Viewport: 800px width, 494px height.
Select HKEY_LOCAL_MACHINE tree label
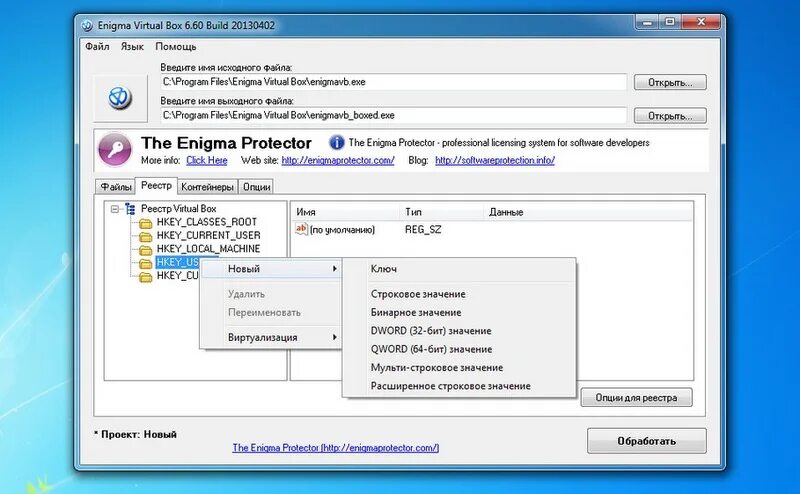pyautogui.click(x=208, y=249)
